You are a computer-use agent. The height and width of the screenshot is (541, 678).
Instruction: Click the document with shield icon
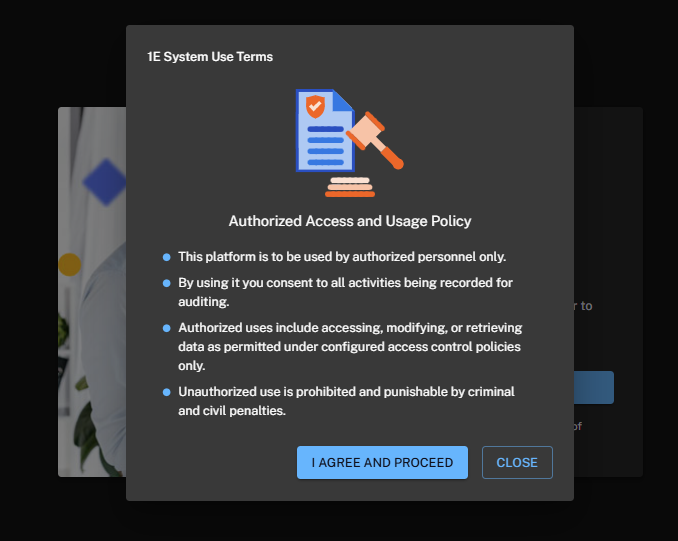[324, 131]
